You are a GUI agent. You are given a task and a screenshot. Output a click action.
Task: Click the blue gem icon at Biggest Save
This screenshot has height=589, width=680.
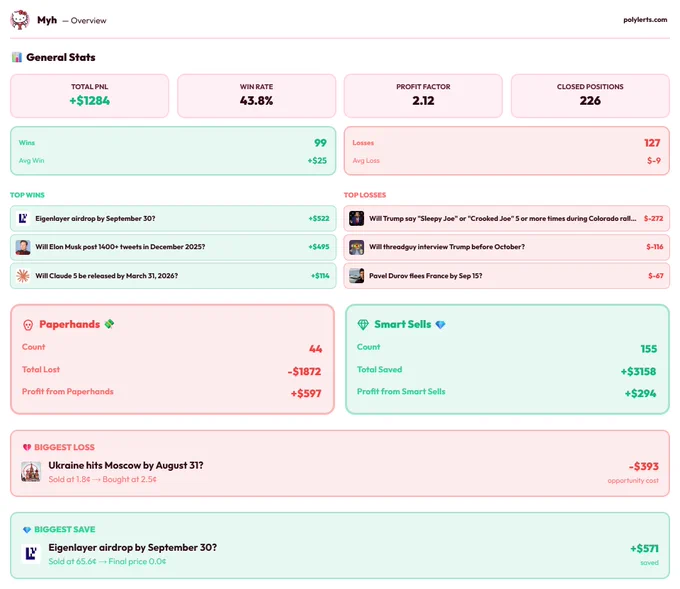pos(27,530)
